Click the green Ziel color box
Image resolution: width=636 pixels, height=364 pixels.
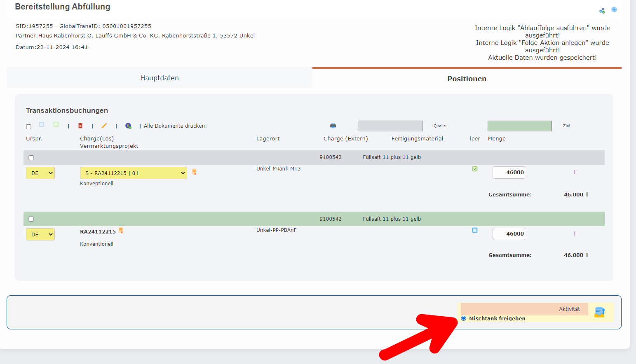point(519,126)
